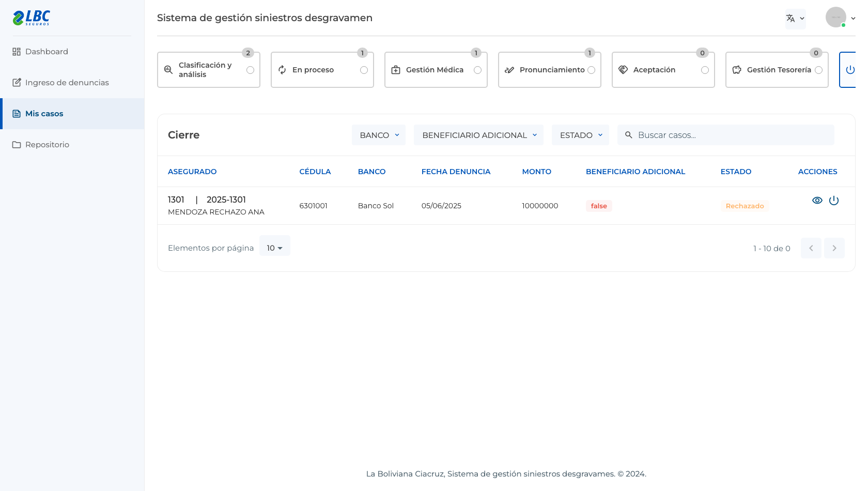
Task: Open the BENEFICIARIO ADICIONAL filter dropdown
Action: tap(479, 135)
